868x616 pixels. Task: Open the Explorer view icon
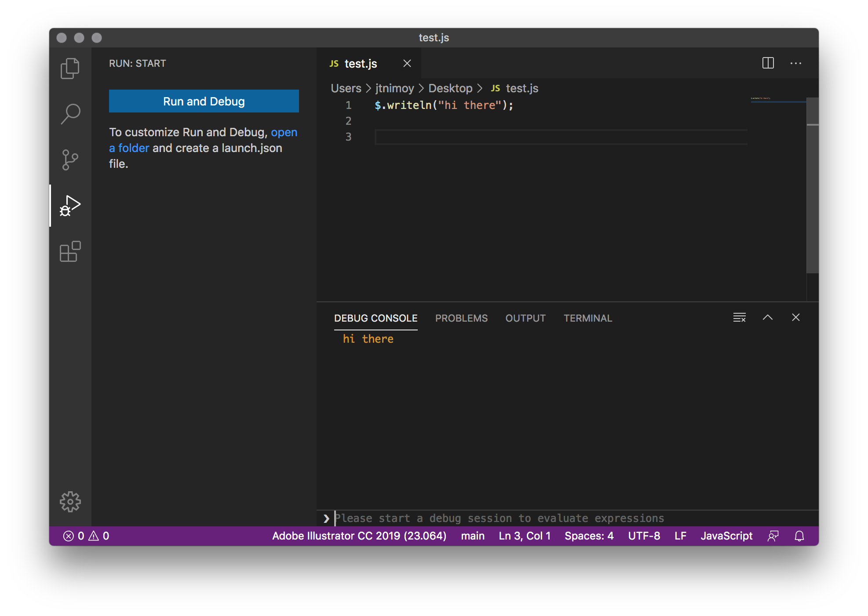click(x=70, y=69)
